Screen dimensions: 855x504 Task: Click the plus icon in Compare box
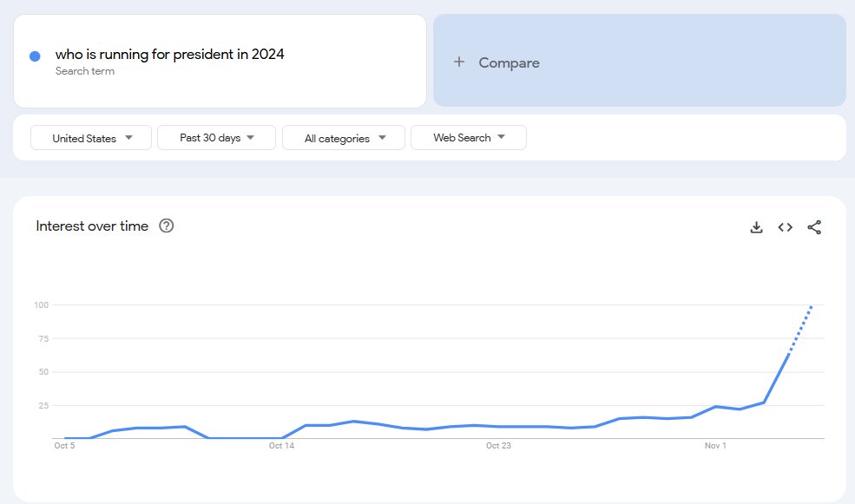pyautogui.click(x=459, y=62)
